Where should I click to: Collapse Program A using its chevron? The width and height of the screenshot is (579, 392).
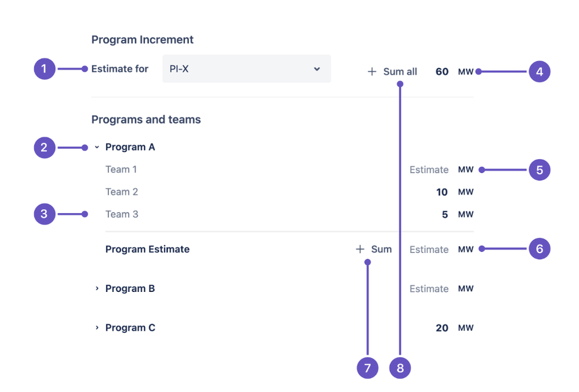[97, 147]
